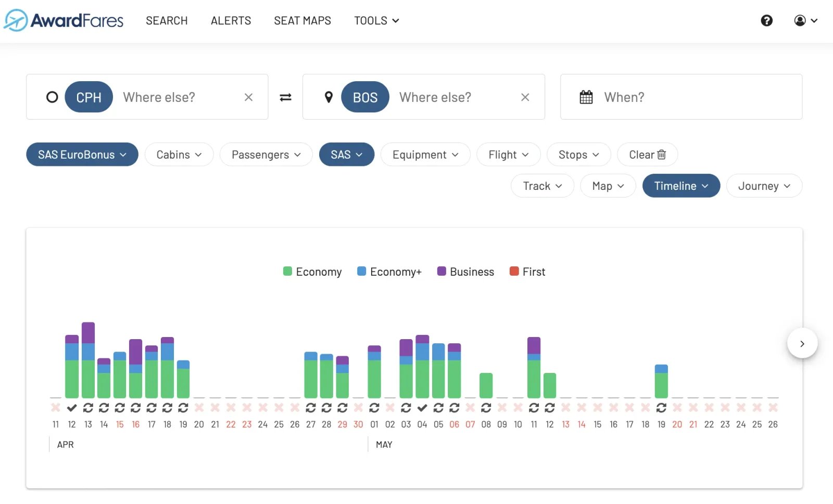The height and width of the screenshot is (504, 833).
Task: Open the Stops filter dropdown
Action: (x=579, y=154)
